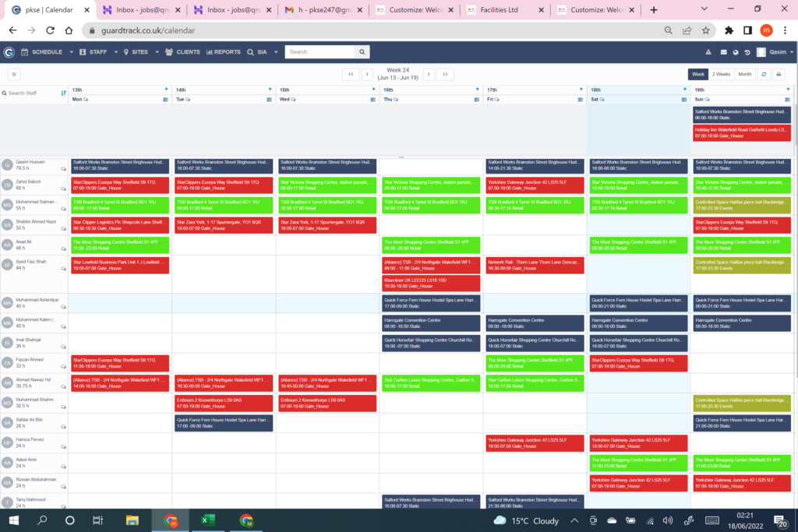This screenshot has width=798, height=532.
Task: Open Windows Start menu
Action: (14, 520)
